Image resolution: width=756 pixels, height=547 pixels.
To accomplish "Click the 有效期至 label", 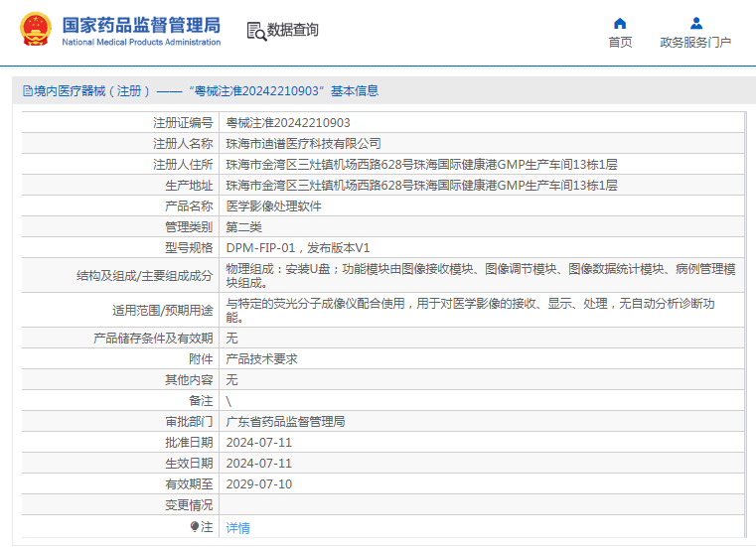I will click(189, 483).
